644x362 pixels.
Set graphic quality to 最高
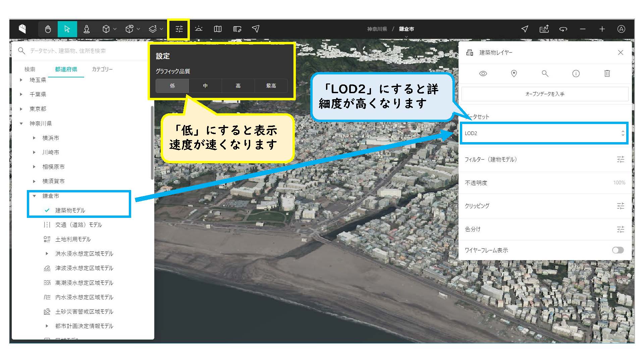(271, 86)
